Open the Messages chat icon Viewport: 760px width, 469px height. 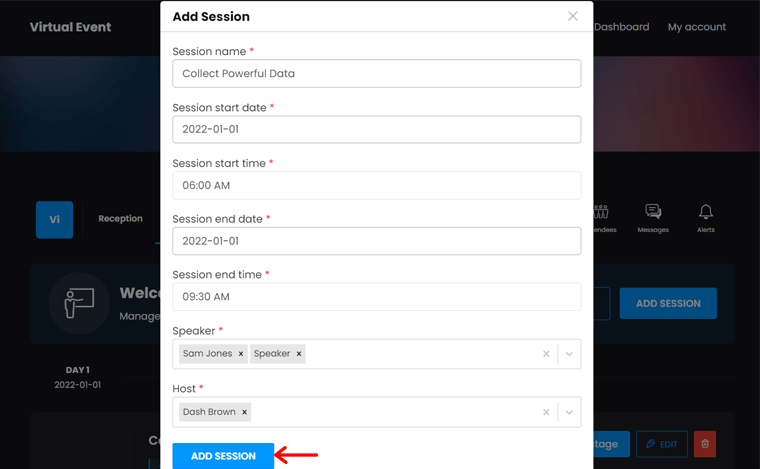pos(653,215)
